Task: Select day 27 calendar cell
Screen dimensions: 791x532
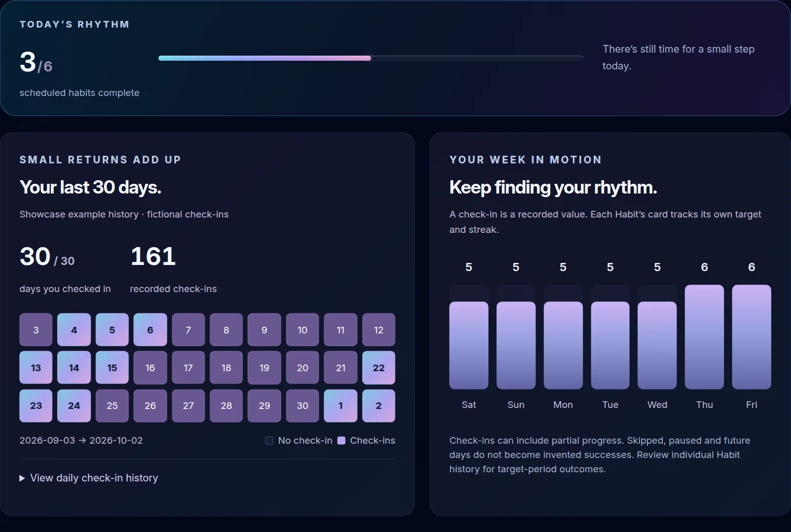Action: tap(189, 406)
